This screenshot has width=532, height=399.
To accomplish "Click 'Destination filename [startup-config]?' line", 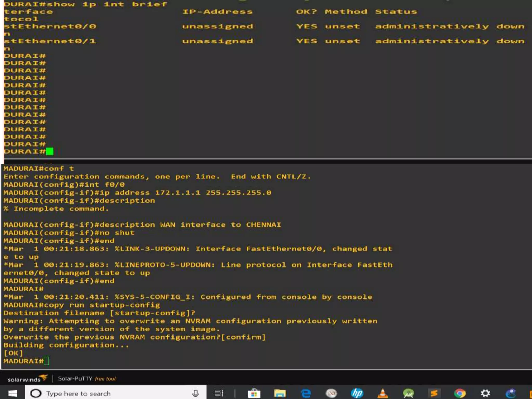I will (x=99, y=313).
